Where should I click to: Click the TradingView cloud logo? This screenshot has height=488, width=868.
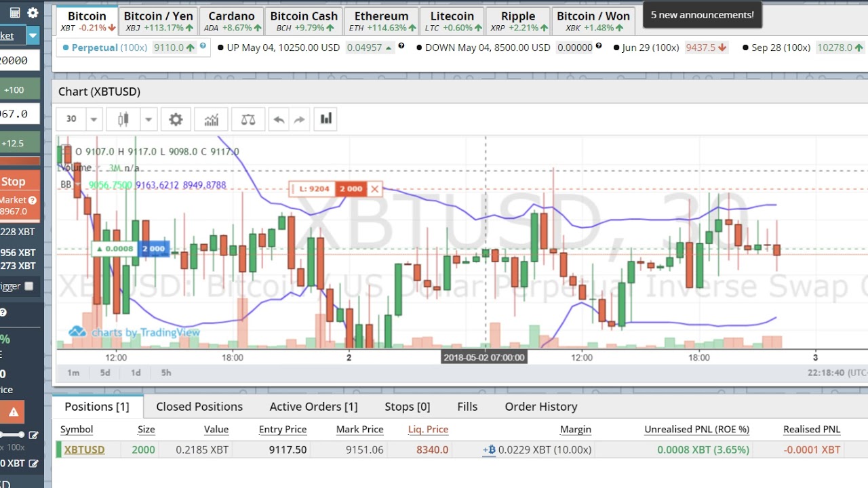point(77,332)
